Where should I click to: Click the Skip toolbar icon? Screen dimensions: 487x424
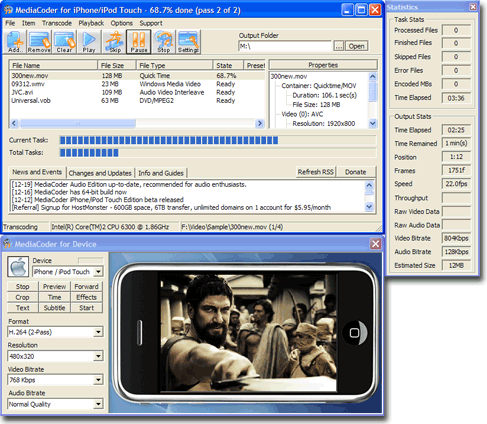click(x=114, y=42)
